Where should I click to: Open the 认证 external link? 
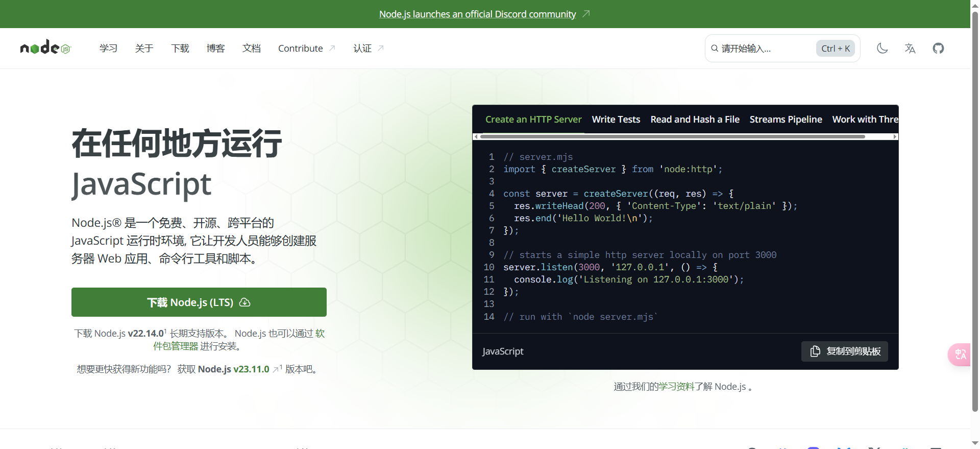click(368, 49)
